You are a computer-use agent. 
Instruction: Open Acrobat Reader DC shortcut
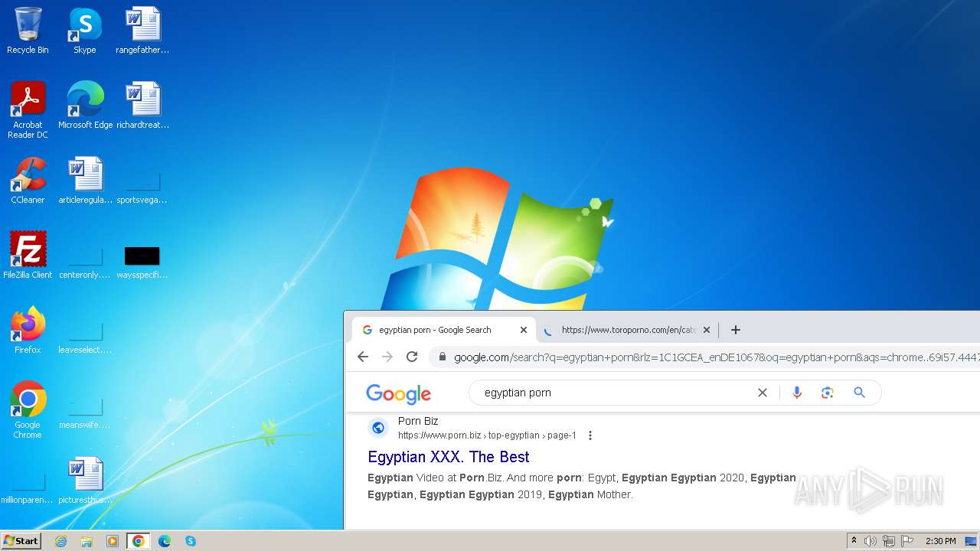(x=28, y=109)
